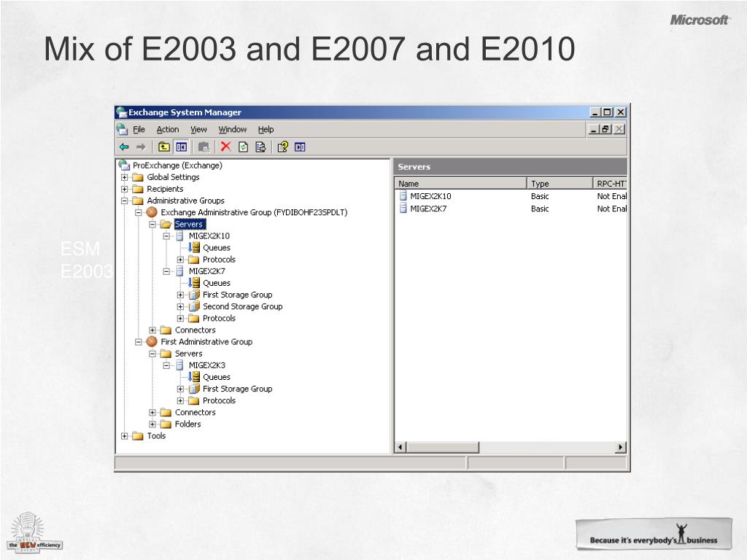
Task: Click the Help question mark toolbar icon
Action: click(x=282, y=147)
